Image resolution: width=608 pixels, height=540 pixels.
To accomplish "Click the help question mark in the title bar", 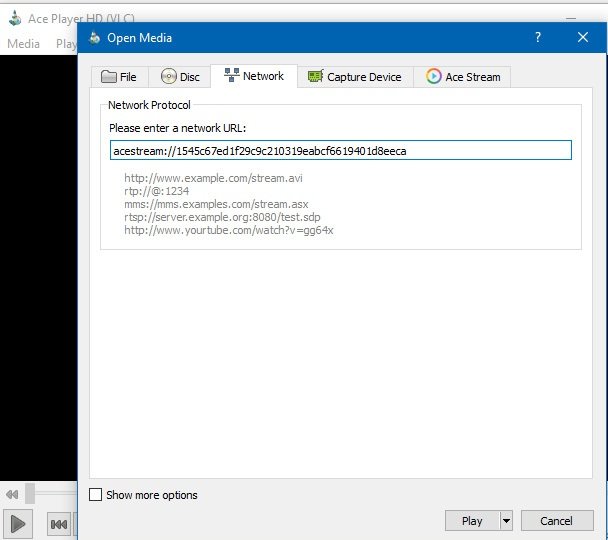I will point(538,37).
